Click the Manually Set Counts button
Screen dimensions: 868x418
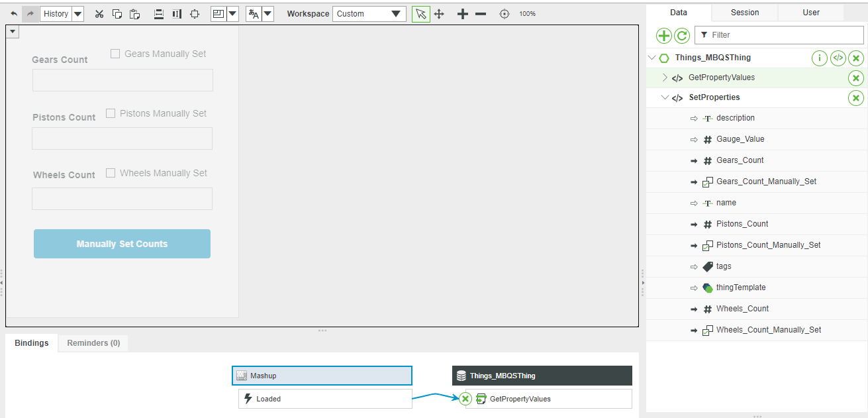122,243
